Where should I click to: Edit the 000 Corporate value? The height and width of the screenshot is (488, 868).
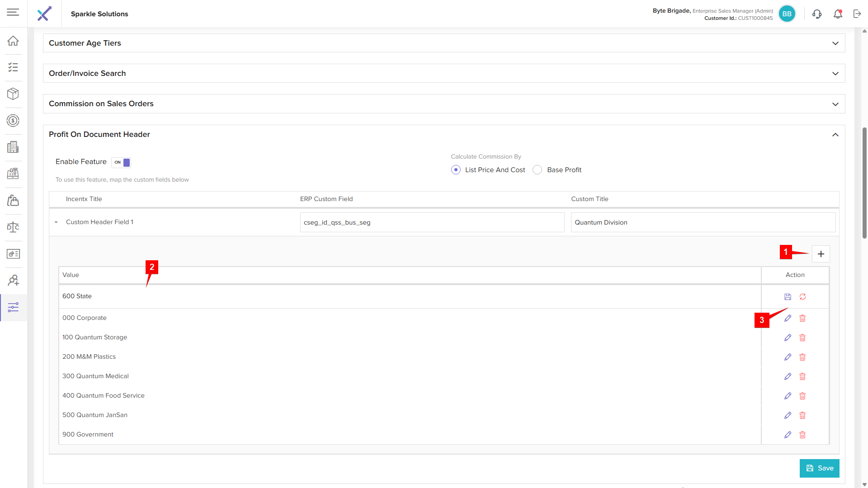(788, 318)
